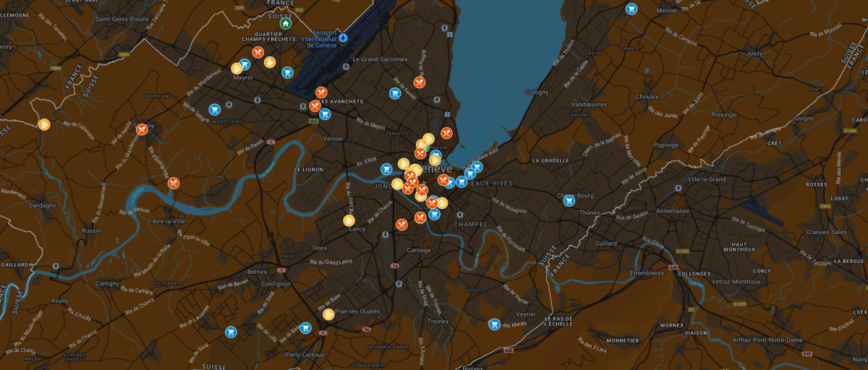The width and height of the screenshot is (868, 370).
Task: Select the beer marker at Lancy
Action: click(349, 220)
